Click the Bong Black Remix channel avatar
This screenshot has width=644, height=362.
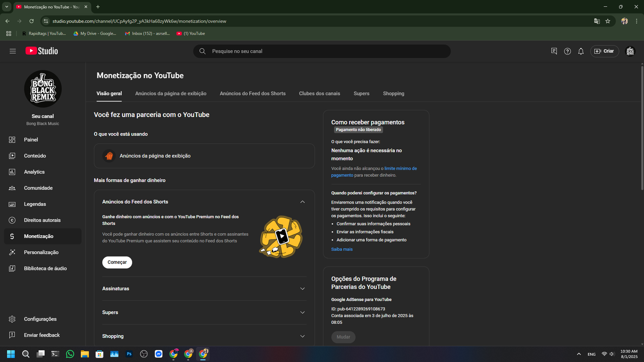[x=43, y=89]
